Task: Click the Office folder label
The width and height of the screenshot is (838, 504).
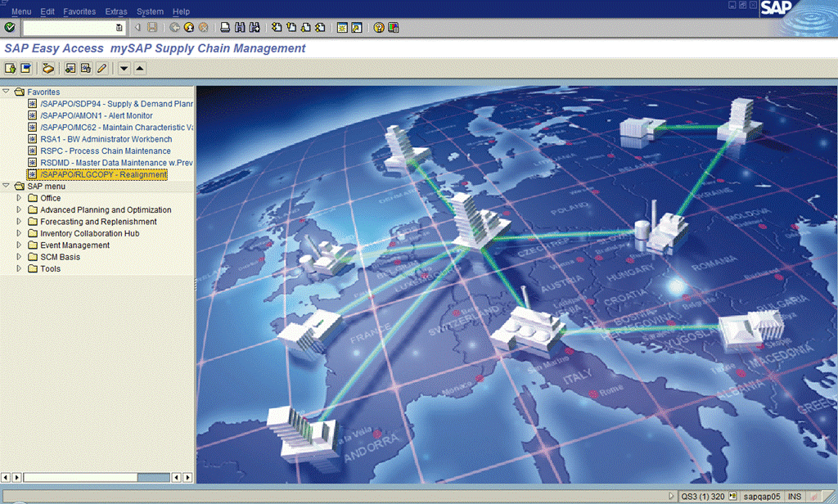Action: click(x=50, y=198)
